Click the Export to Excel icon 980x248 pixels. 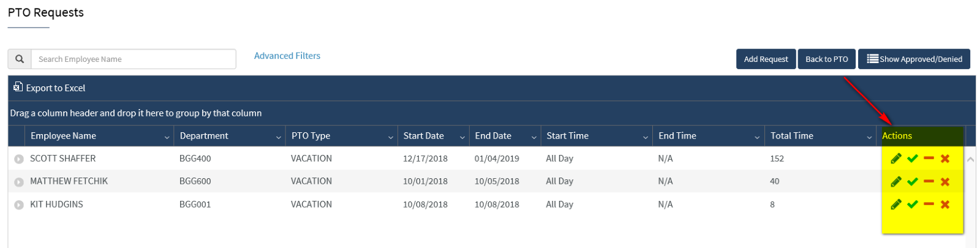(x=18, y=87)
